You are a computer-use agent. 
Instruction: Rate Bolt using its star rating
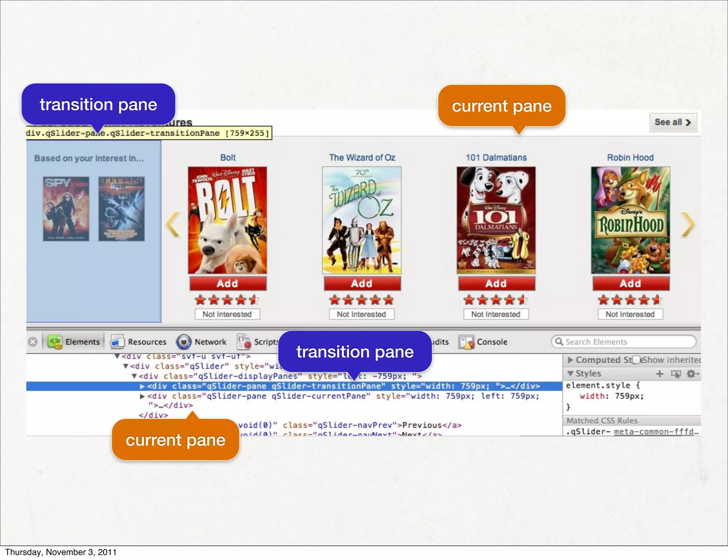227,300
